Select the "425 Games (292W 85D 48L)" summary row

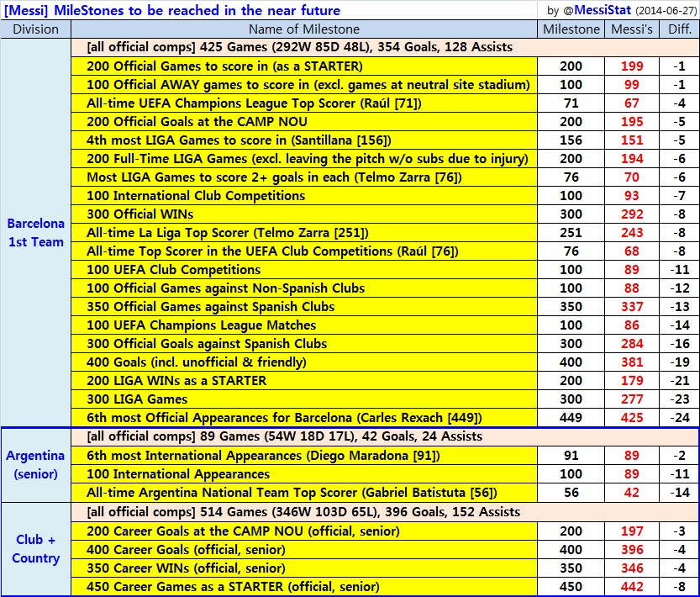point(385,47)
